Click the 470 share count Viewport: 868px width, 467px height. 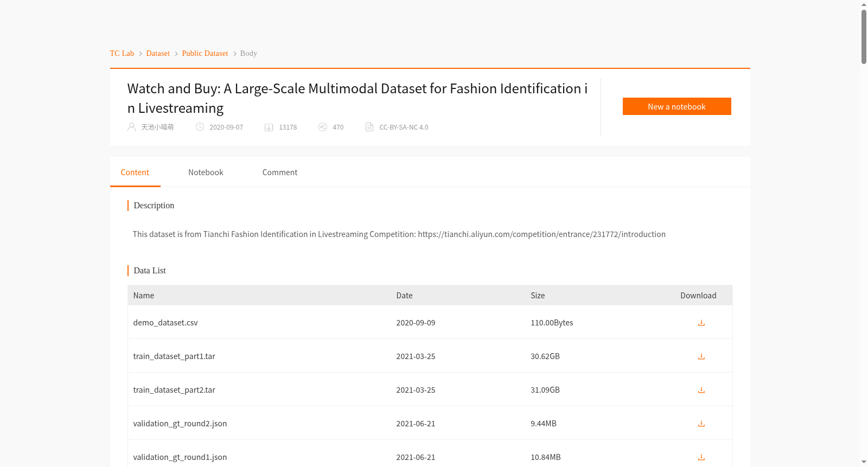pos(338,127)
